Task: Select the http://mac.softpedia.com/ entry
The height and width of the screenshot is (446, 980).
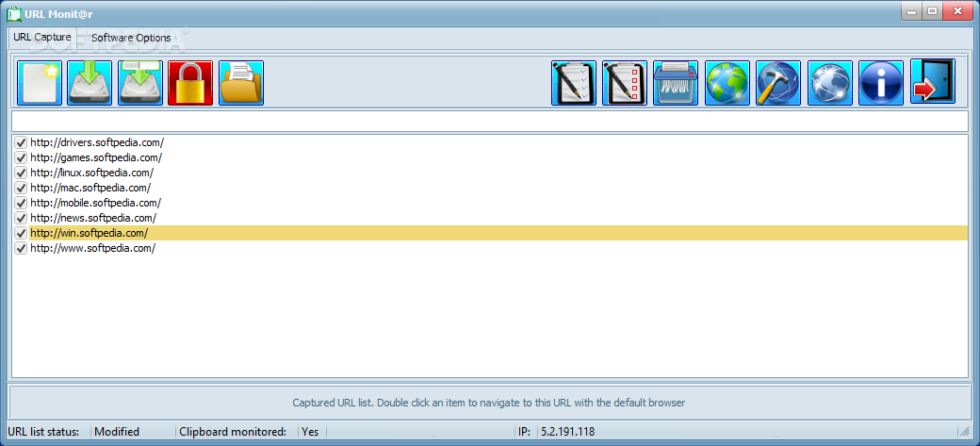Action: pyautogui.click(x=90, y=188)
